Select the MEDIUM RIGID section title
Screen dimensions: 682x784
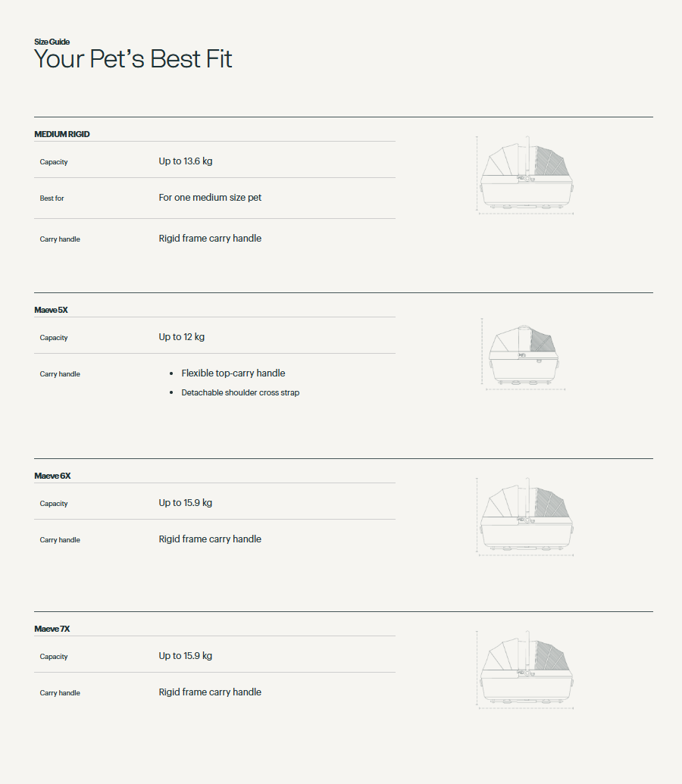(62, 134)
